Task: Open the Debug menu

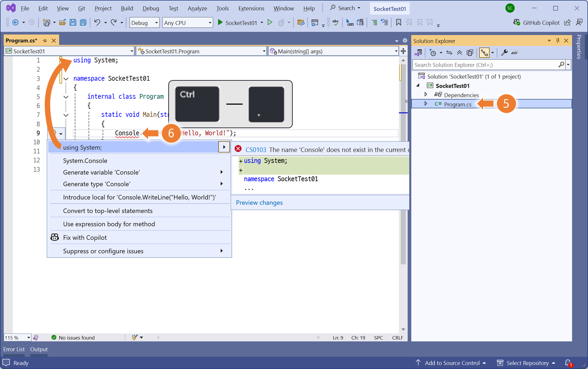Action: (151, 8)
